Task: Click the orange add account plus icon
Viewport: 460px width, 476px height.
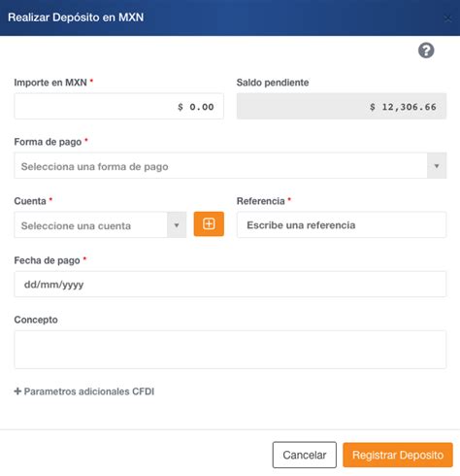Action: (x=209, y=224)
